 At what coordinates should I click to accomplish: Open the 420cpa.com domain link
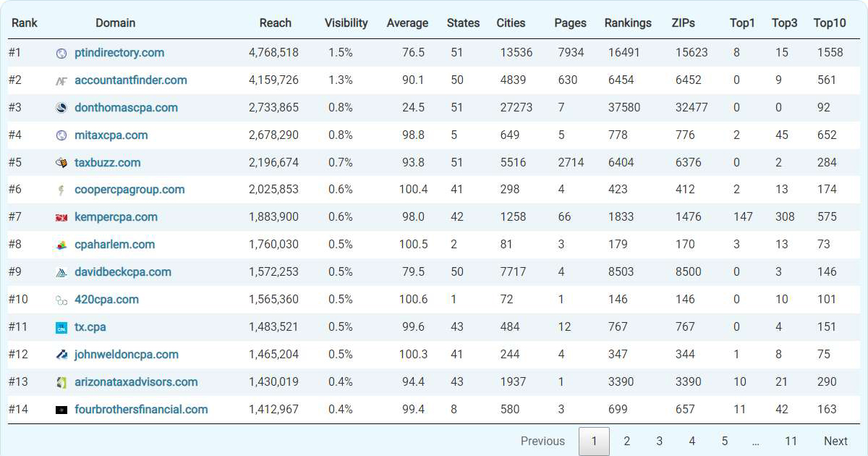[106, 300]
